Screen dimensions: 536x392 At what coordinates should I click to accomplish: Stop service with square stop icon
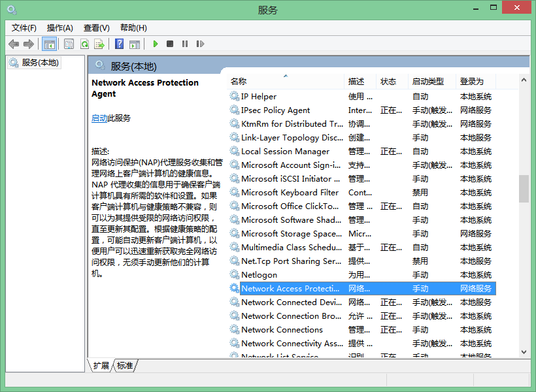tap(170, 44)
